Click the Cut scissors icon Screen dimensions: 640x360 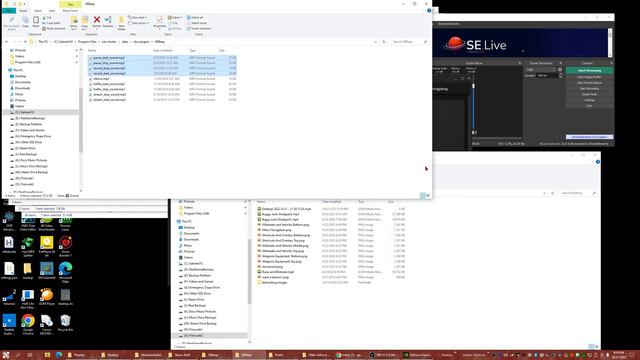tap(44, 18)
